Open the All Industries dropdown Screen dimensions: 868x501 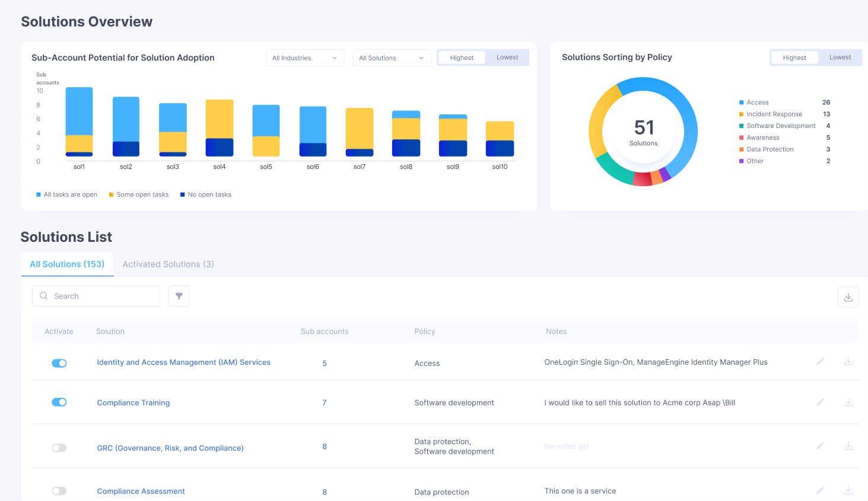(305, 58)
